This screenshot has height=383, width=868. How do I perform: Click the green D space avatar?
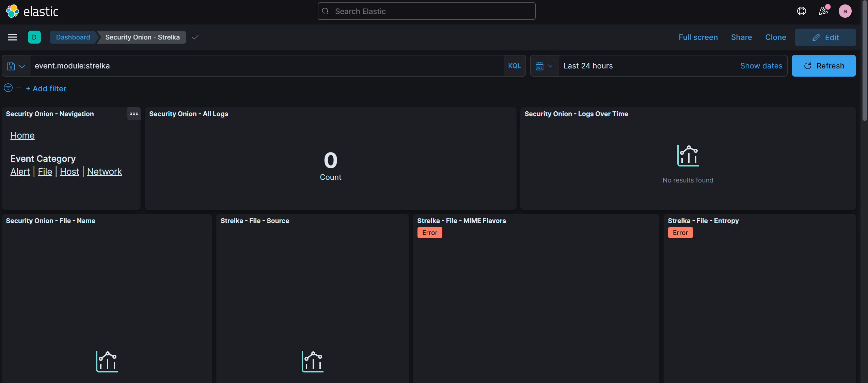(x=34, y=37)
